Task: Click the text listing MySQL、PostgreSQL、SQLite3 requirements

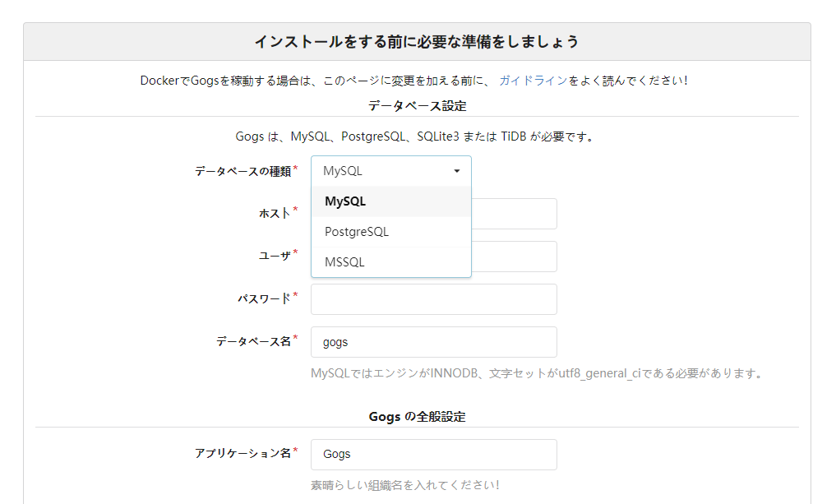Action: click(414, 136)
